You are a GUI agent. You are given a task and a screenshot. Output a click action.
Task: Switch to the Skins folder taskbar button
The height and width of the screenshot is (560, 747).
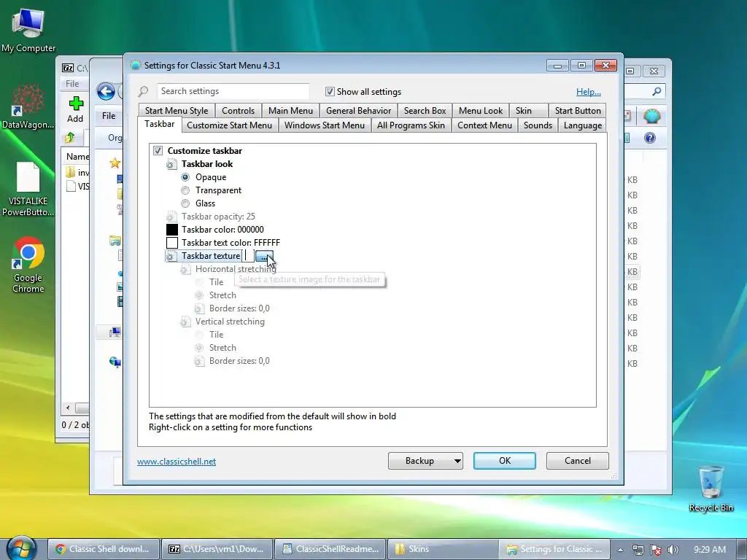click(442, 549)
